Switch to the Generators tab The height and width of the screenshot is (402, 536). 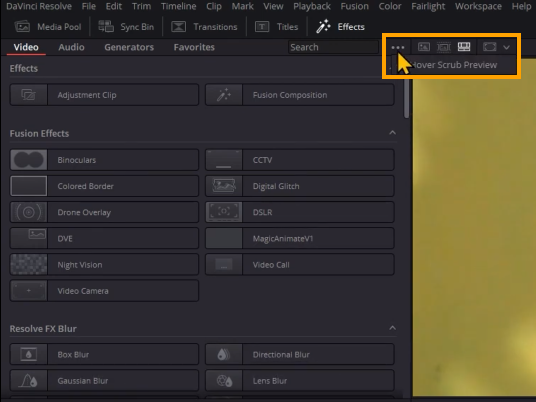129,47
